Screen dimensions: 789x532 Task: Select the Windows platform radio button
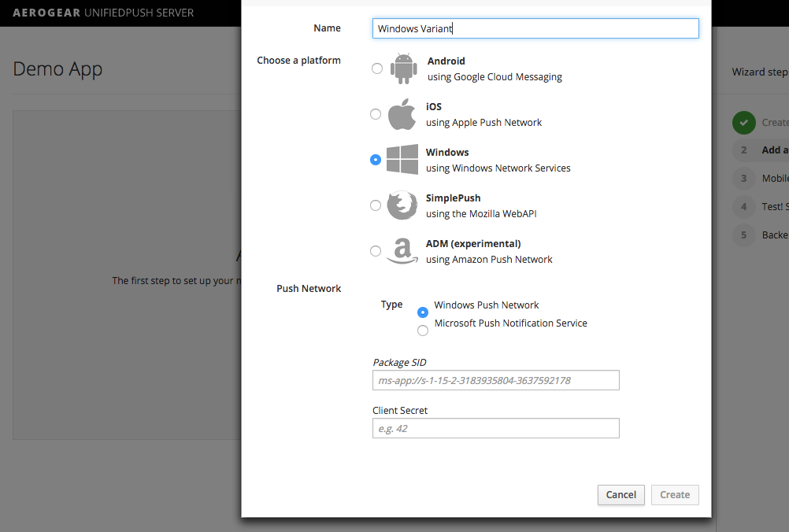tap(376, 159)
